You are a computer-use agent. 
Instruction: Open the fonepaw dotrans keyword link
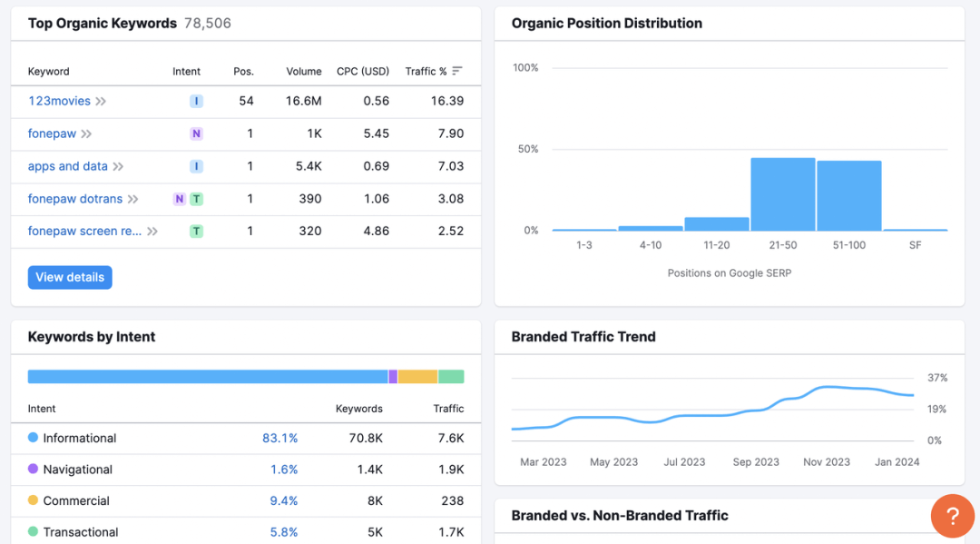pyautogui.click(x=74, y=199)
